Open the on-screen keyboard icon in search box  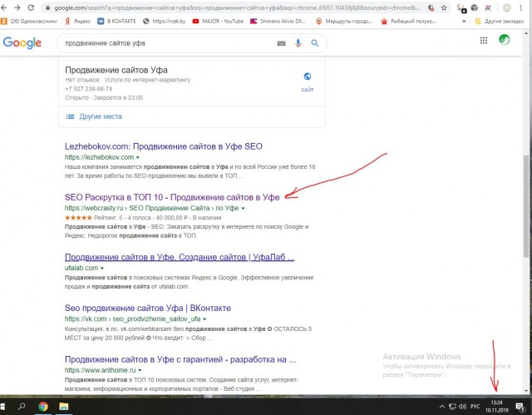point(281,43)
